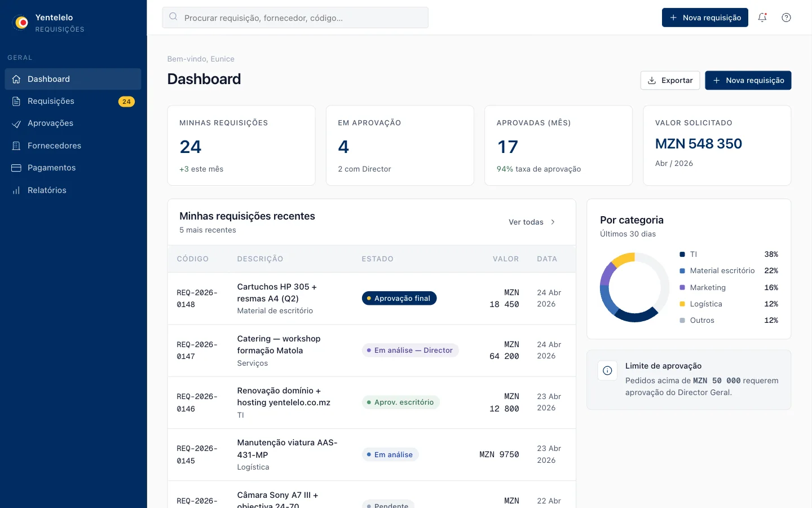Open Dashboard in the sidebar

click(73, 79)
